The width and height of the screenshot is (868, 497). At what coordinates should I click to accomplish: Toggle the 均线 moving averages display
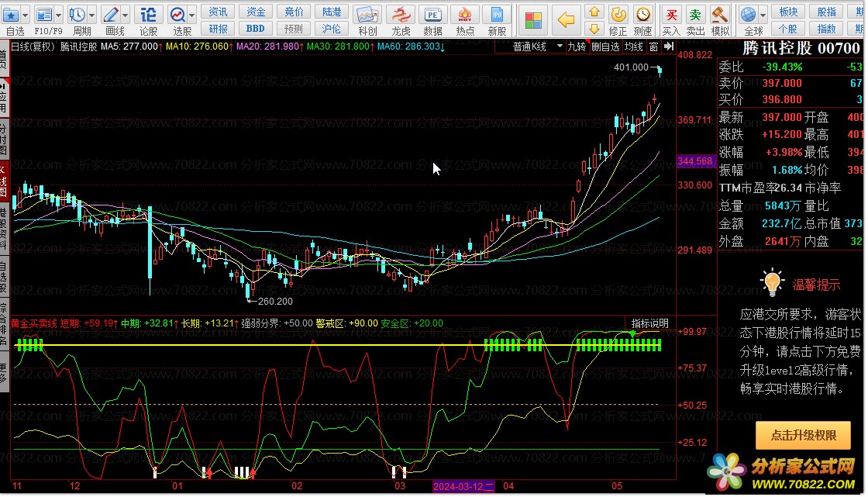[633, 47]
